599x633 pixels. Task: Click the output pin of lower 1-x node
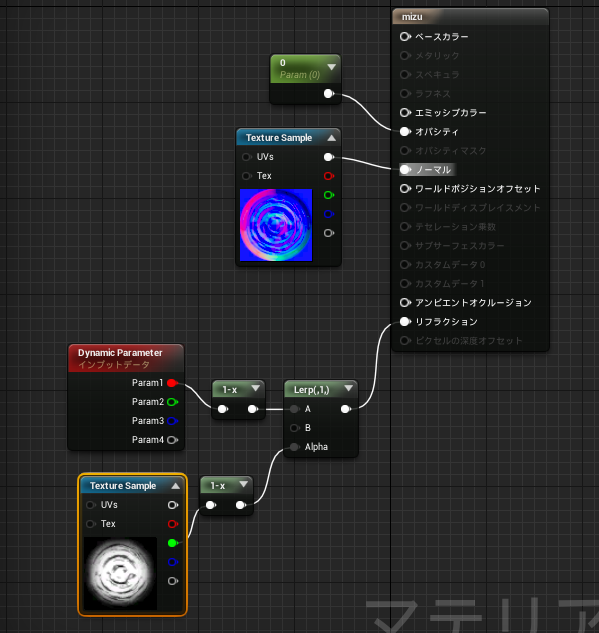pyautogui.click(x=241, y=505)
